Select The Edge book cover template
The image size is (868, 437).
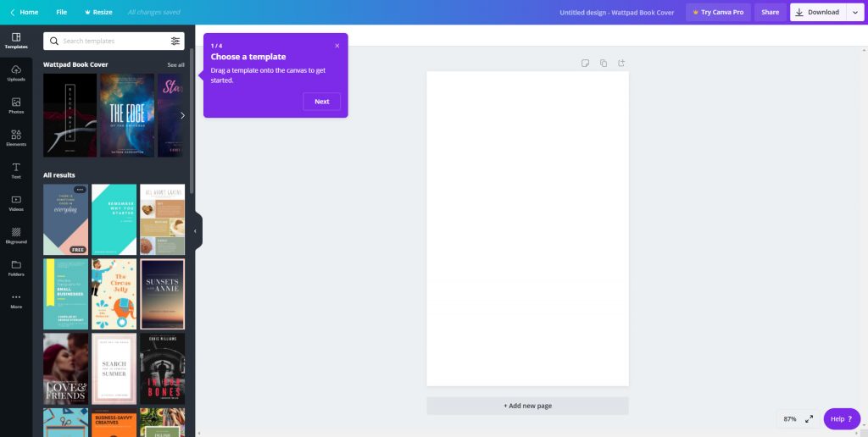coord(127,115)
